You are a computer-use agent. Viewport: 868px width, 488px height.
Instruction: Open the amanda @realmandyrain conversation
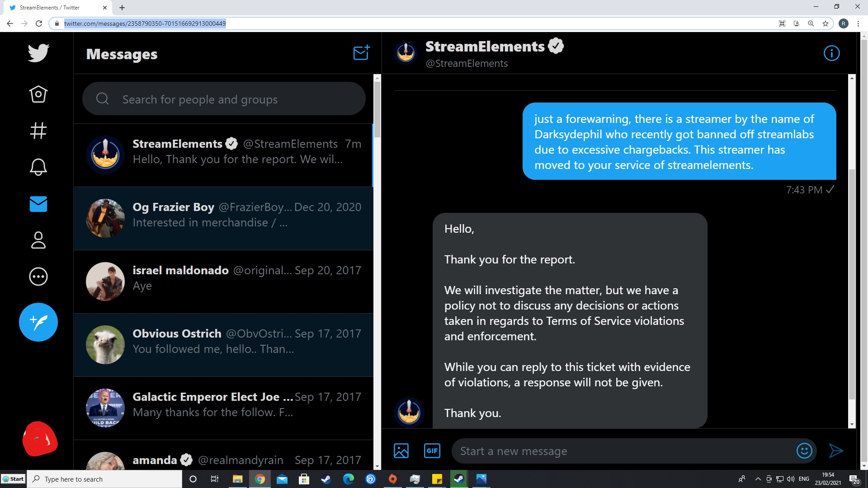[x=223, y=455]
